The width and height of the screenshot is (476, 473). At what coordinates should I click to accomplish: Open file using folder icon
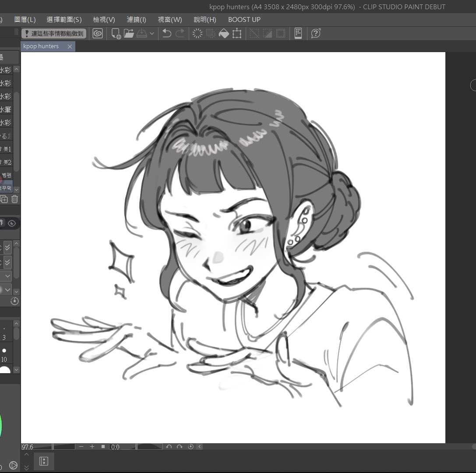129,33
